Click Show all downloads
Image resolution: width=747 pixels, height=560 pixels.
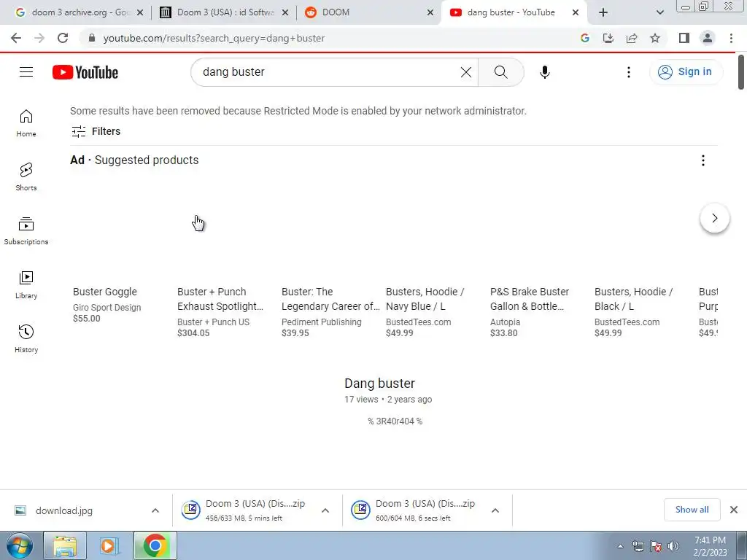(692, 510)
